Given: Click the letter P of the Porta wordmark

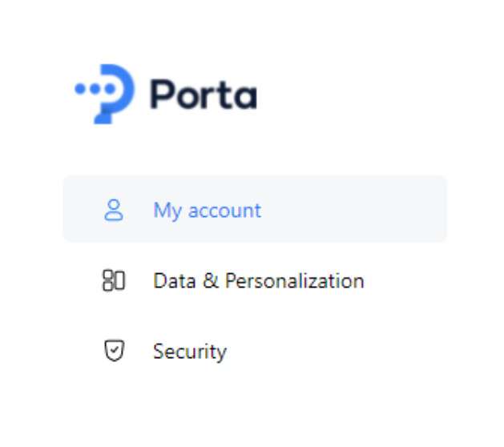Looking at the screenshot, I should coord(162,94).
